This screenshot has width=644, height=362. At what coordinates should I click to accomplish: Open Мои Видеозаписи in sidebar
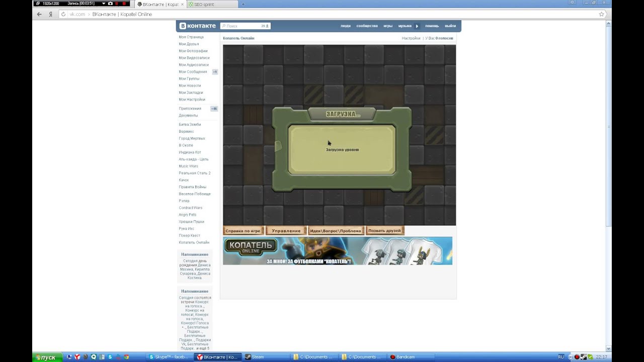194,58
